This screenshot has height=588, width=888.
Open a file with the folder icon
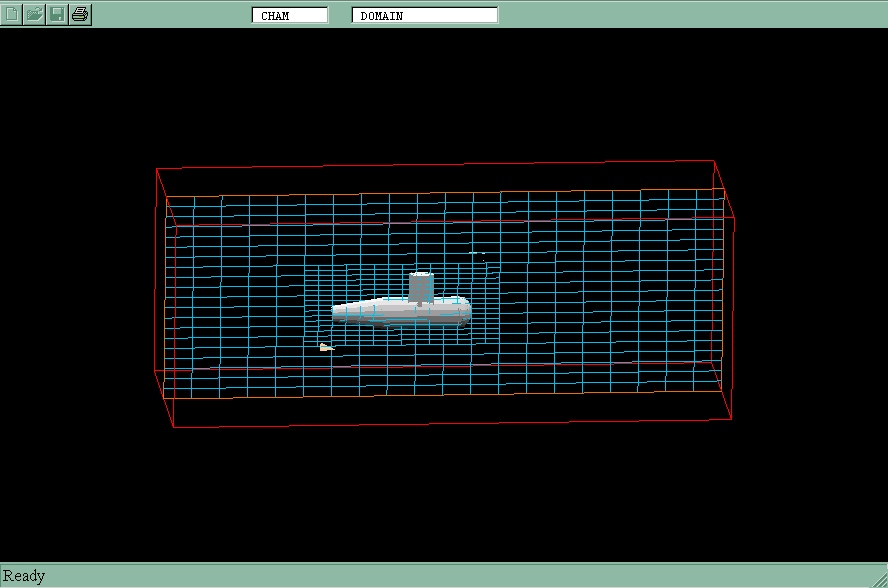[35, 14]
